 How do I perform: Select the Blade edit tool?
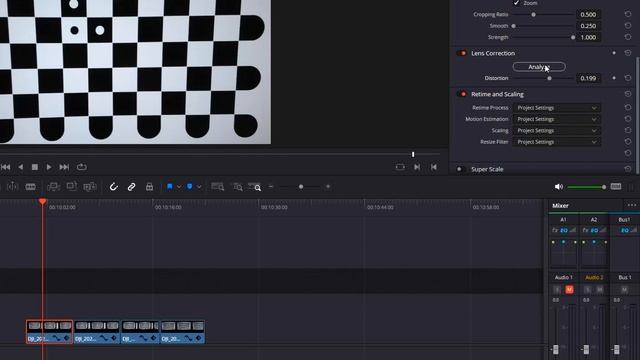pos(31,187)
